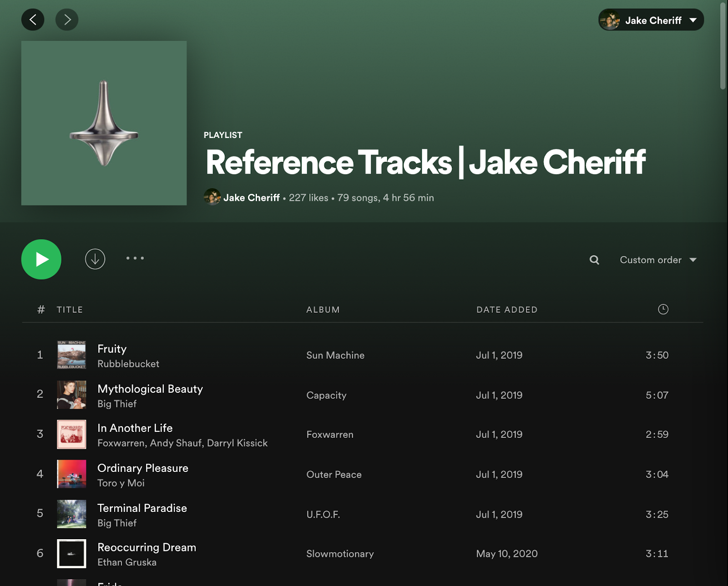Select the track In Another Life
728x586 pixels.
point(135,428)
